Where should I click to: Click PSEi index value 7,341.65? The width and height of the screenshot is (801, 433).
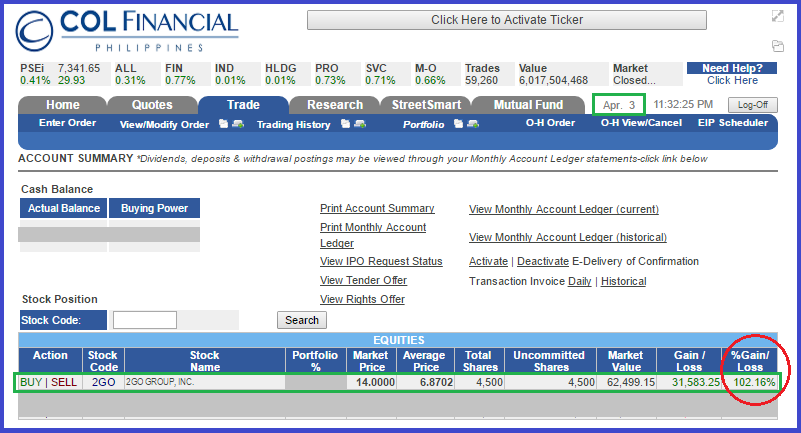click(x=79, y=68)
